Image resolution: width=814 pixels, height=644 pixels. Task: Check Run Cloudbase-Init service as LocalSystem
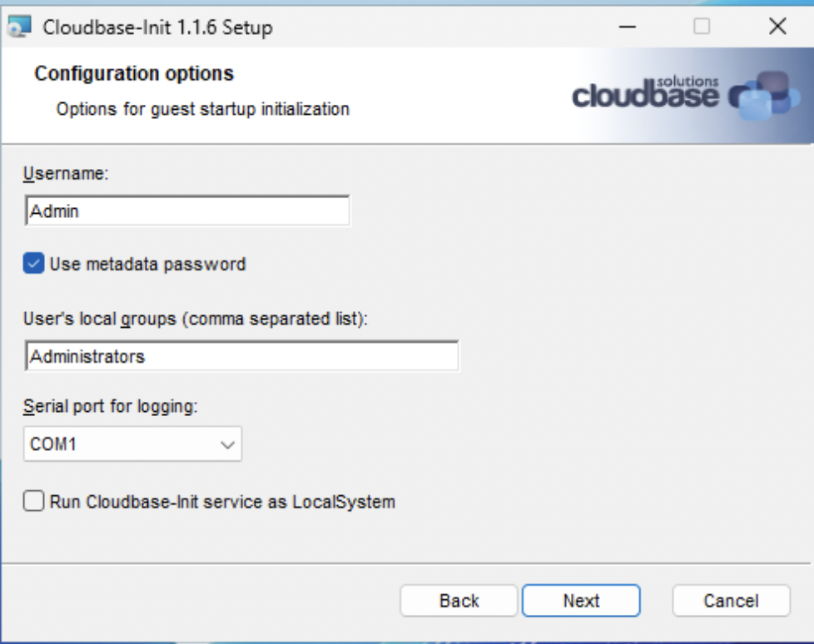(x=32, y=502)
